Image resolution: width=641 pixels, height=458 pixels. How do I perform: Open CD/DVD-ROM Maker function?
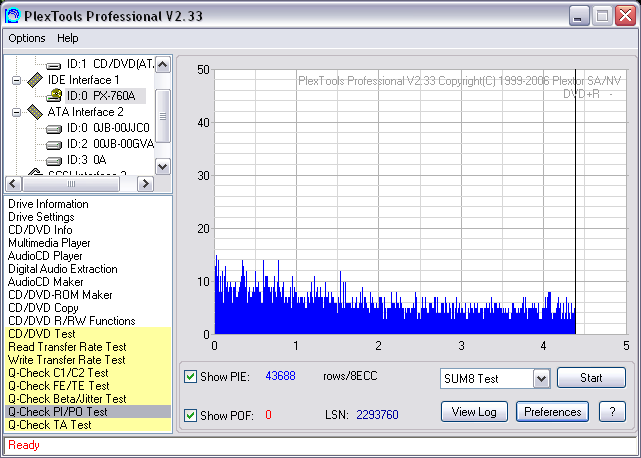[60, 295]
